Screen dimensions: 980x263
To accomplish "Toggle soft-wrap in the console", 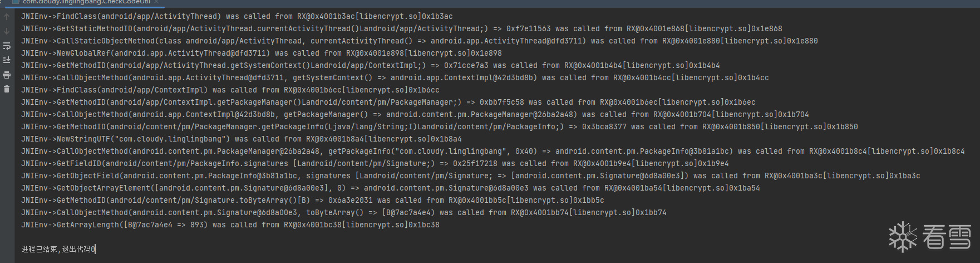I will (x=7, y=46).
